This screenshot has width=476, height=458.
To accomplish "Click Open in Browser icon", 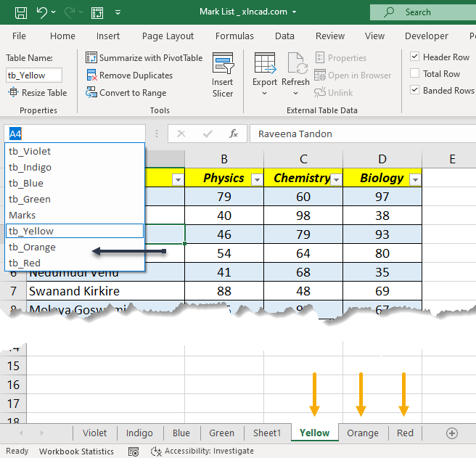I will tap(320, 75).
